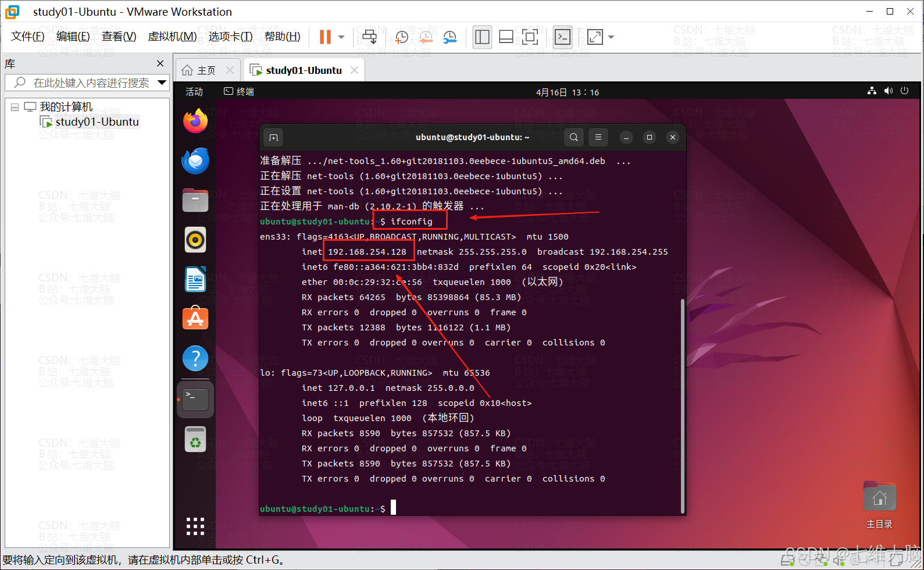Click the IP address 192.168.254.128
Viewport: 924px width, 570px height.
pyautogui.click(x=367, y=252)
